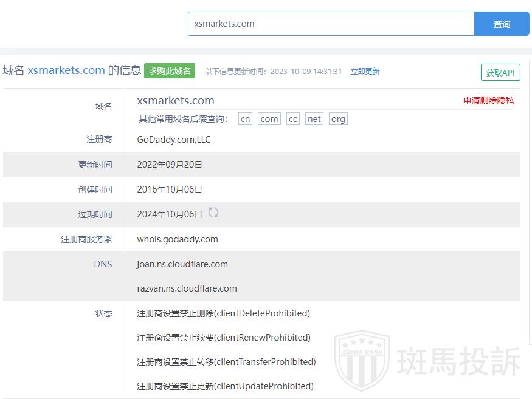Click the domain search input field
Image resolution: width=532 pixels, height=399 pixels.
click(x=331, y=24)
